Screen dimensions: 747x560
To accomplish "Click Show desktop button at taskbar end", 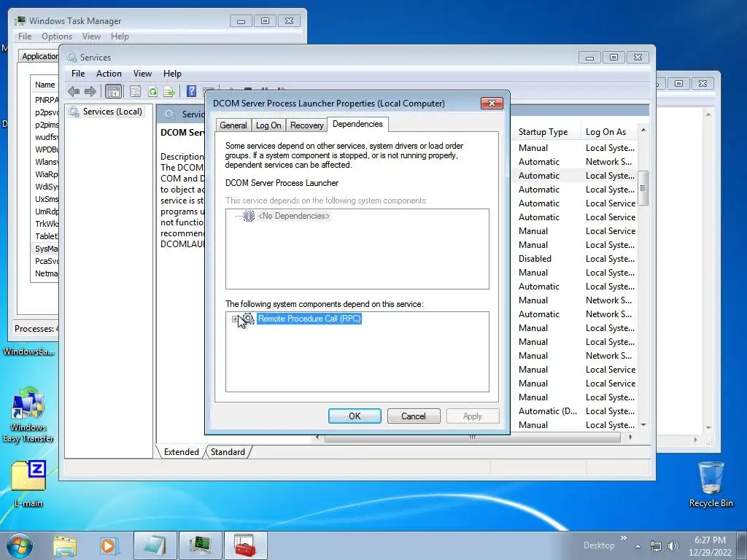I will 742,545.
